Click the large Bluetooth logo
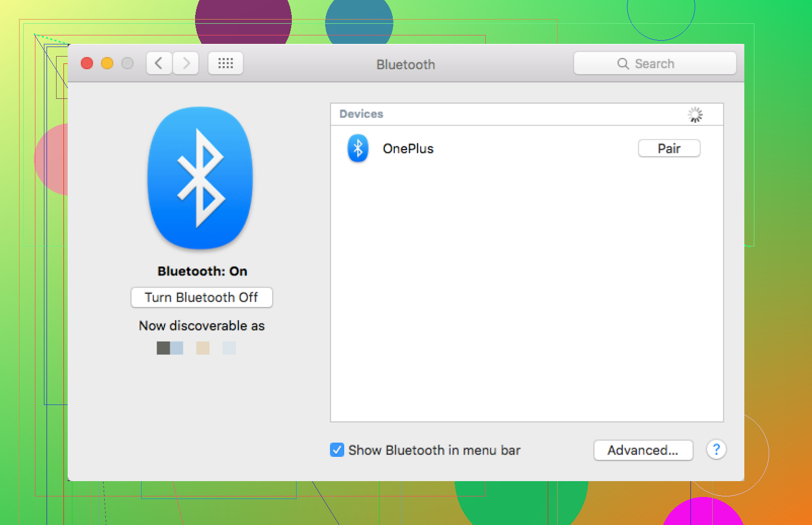 pyautogui.click(x=200, y=178)
